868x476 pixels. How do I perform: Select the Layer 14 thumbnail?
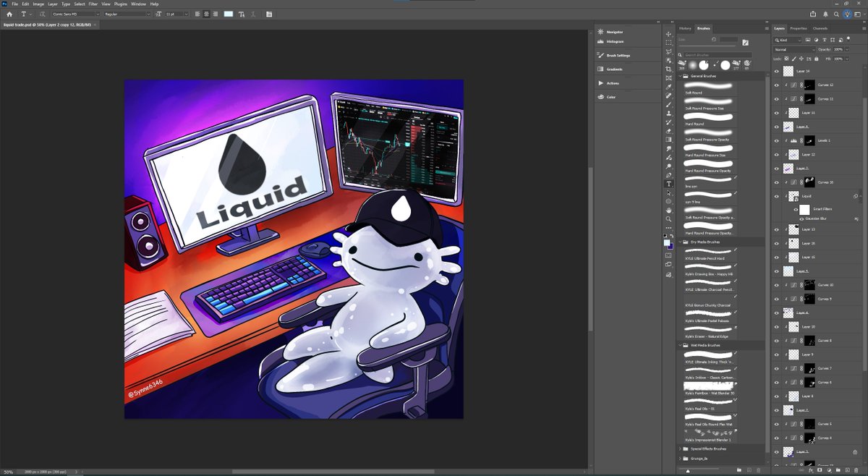(788, 72)
